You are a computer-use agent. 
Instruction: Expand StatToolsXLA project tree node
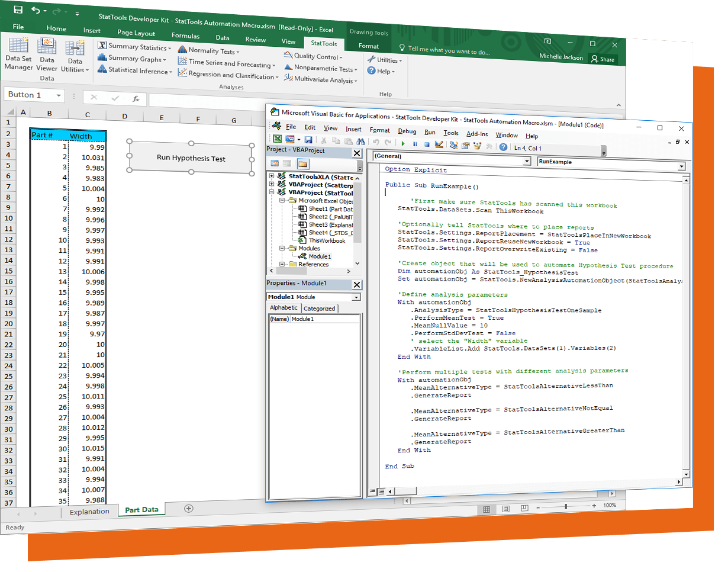(272, 176)
